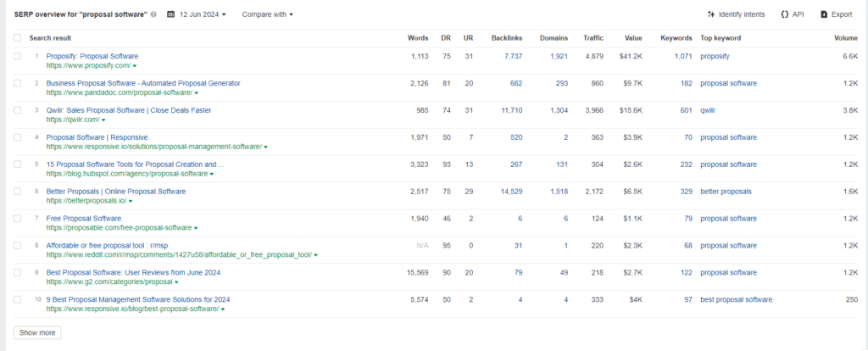Open the Qwilr: Sales Proposal Software link
The width and height of the screenshot is (868, 351).
129,110
